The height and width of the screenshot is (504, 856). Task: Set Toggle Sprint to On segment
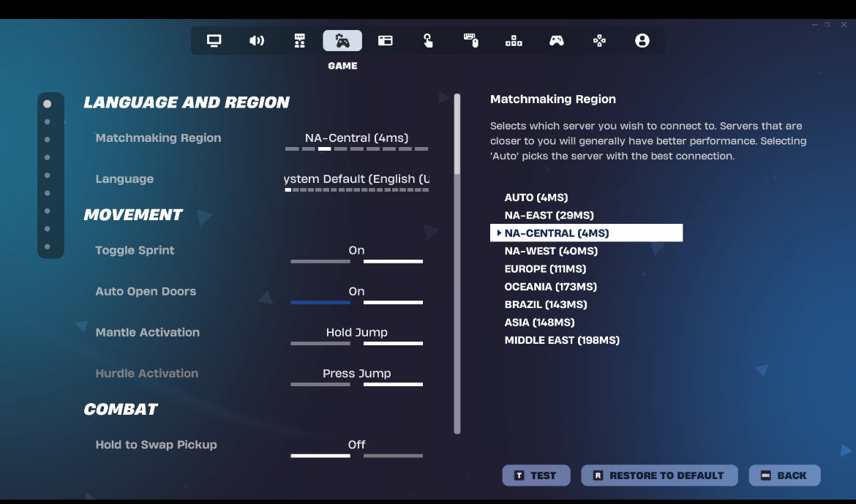tap(393, 262)
